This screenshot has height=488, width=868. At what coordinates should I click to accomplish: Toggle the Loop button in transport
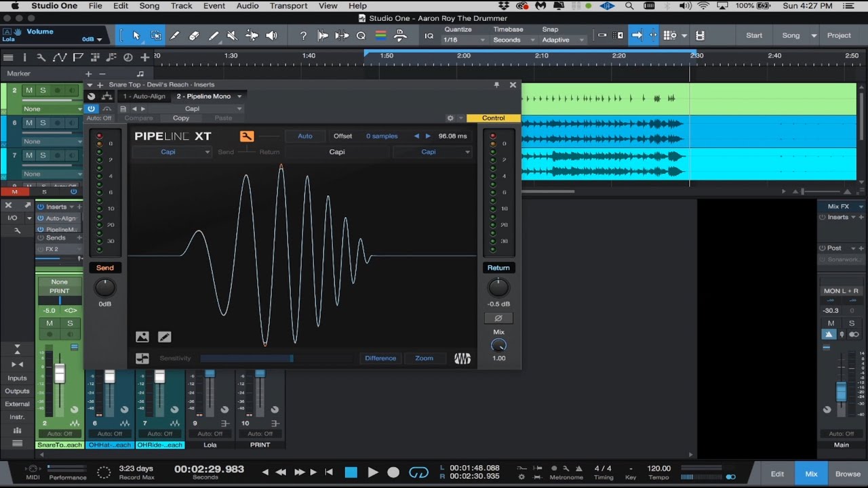(419, 472)
